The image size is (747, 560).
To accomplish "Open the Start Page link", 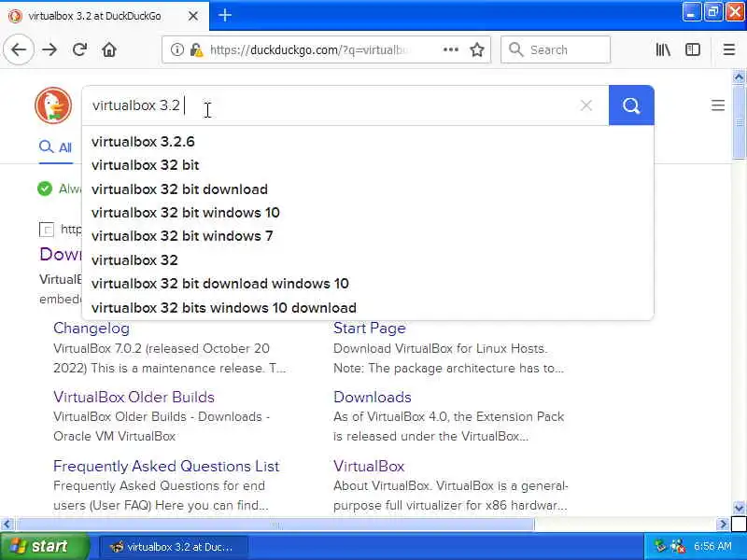I will pos(370,329).
